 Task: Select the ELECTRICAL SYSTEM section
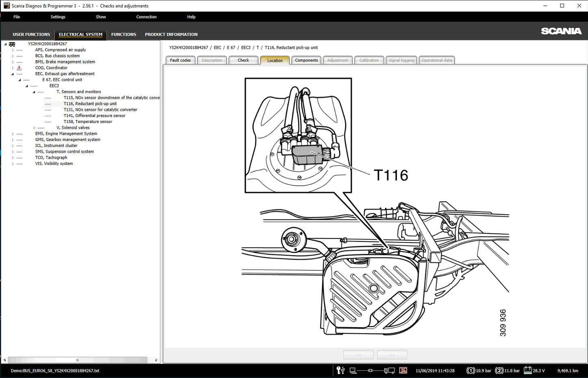point(80,35)
